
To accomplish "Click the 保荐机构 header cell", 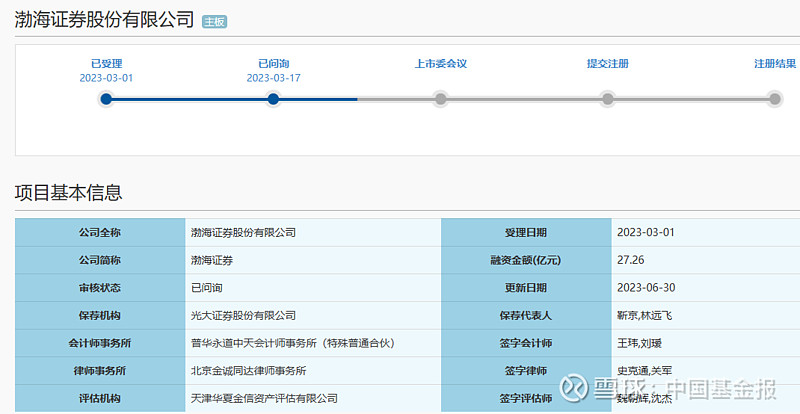I will 100,315.
